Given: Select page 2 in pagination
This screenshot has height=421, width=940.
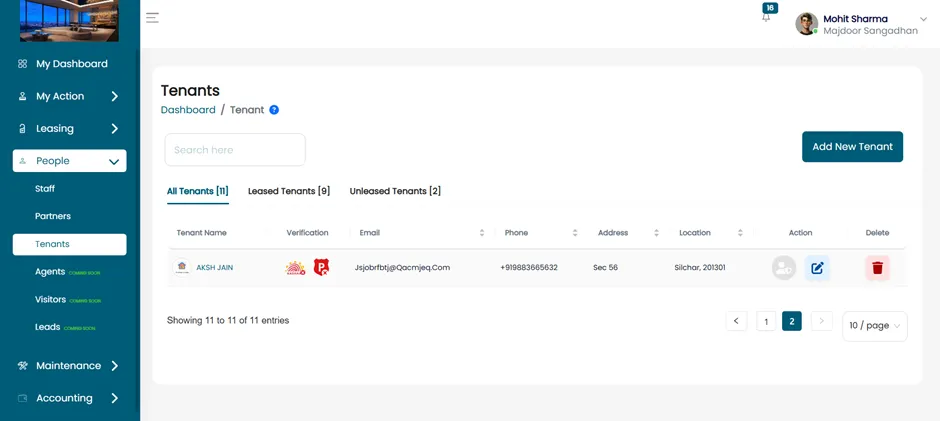Looking at the screenshot, I should 792,321.
